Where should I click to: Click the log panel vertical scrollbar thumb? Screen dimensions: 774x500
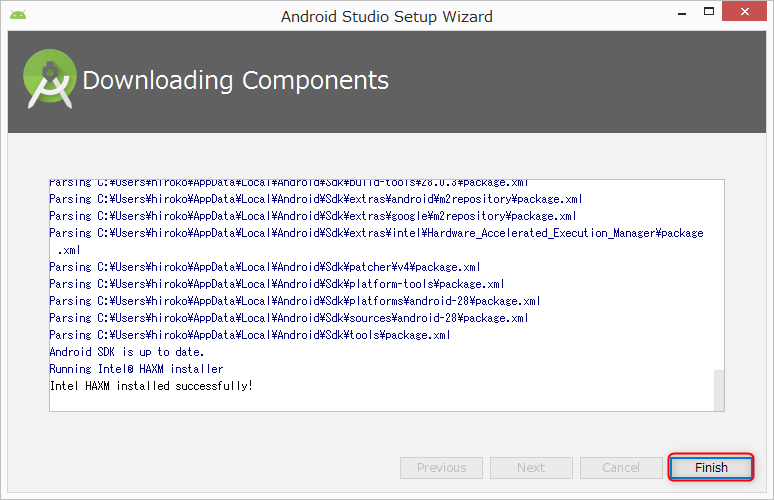(719, 390)
